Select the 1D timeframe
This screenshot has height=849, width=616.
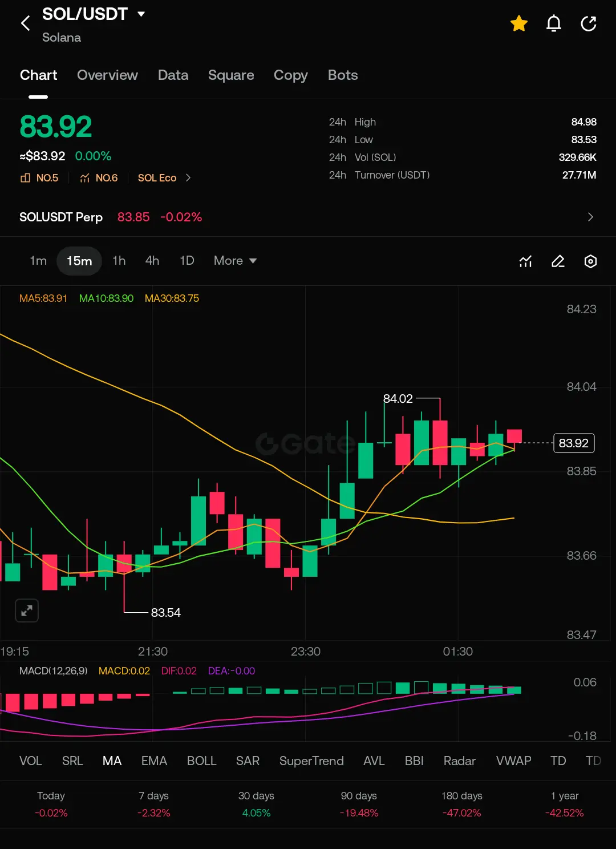[187, 261]
